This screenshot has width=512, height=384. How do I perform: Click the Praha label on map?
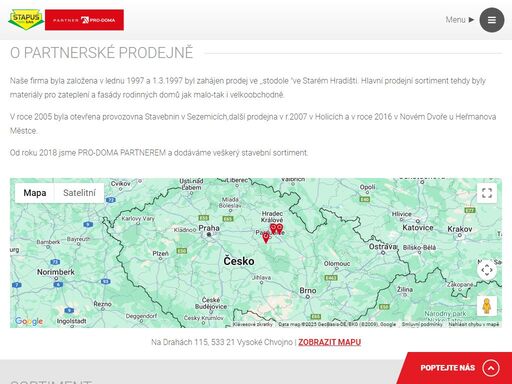[x=209, y=228]
